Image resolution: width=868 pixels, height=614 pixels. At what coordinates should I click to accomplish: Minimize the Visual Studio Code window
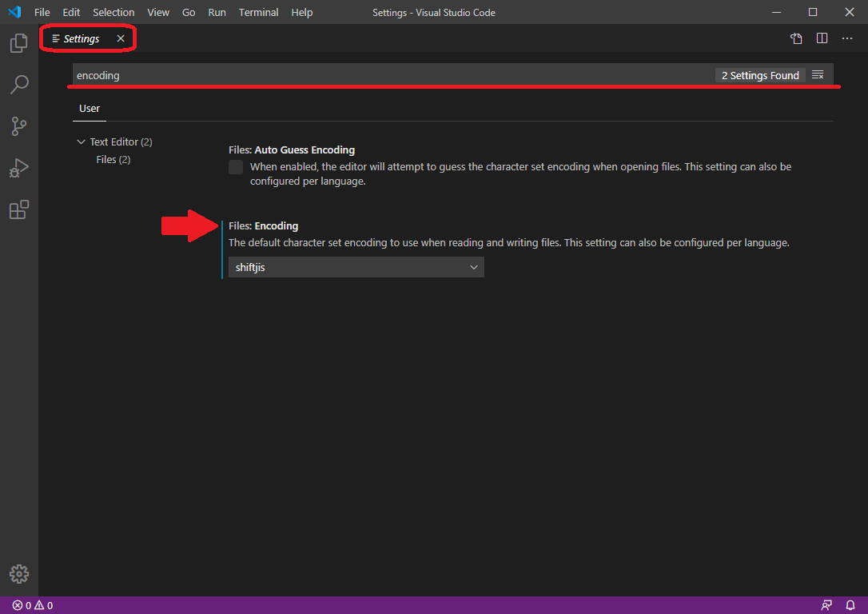click(777, 12)
